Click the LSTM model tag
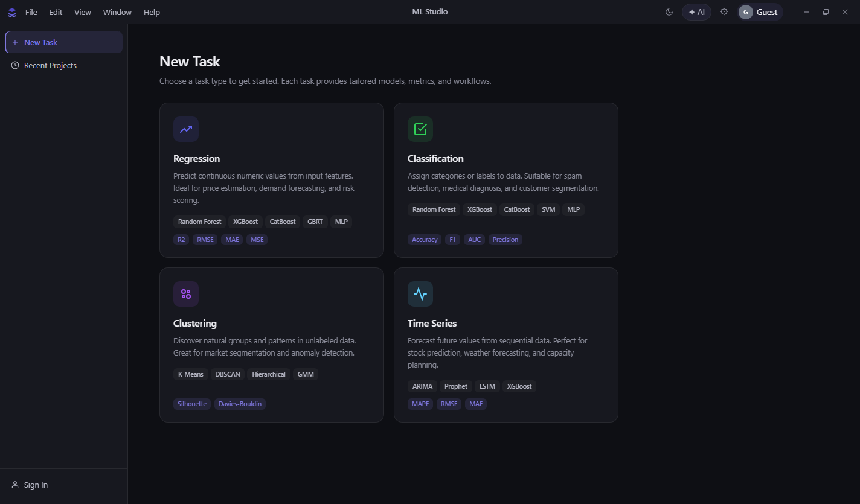The width and height of the screenshot is (860, 504). coord(487,386)
